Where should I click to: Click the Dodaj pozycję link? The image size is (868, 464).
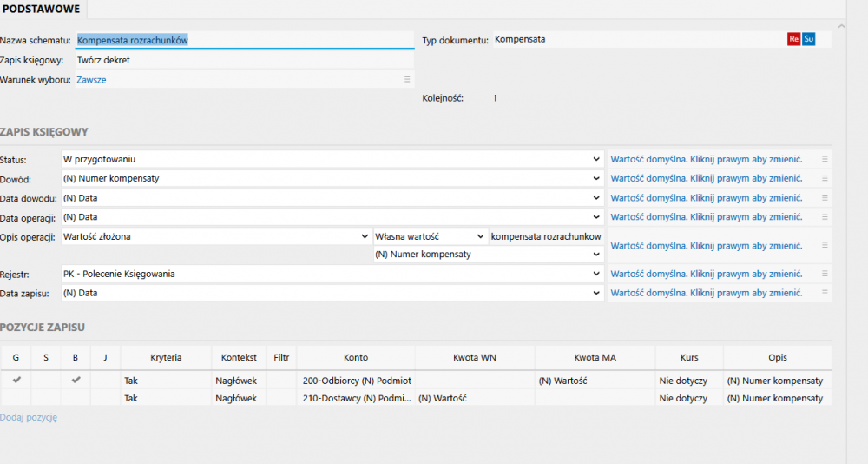click(29, 417)
